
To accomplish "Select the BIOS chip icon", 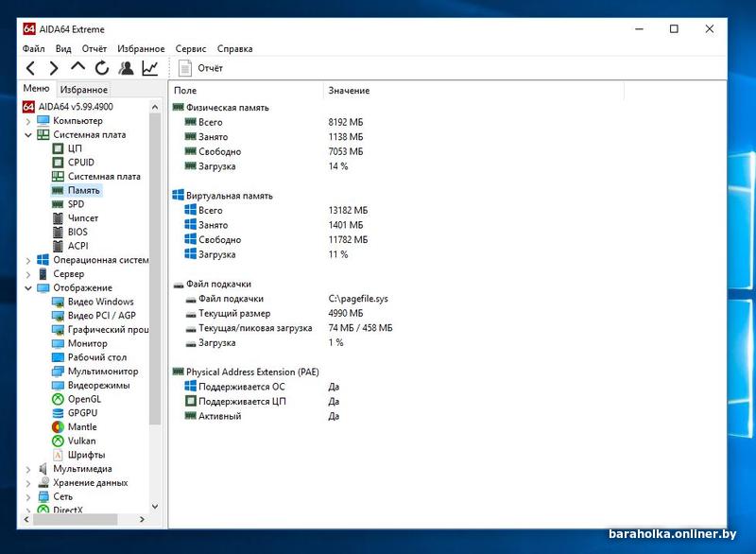I will click(58, 233).
